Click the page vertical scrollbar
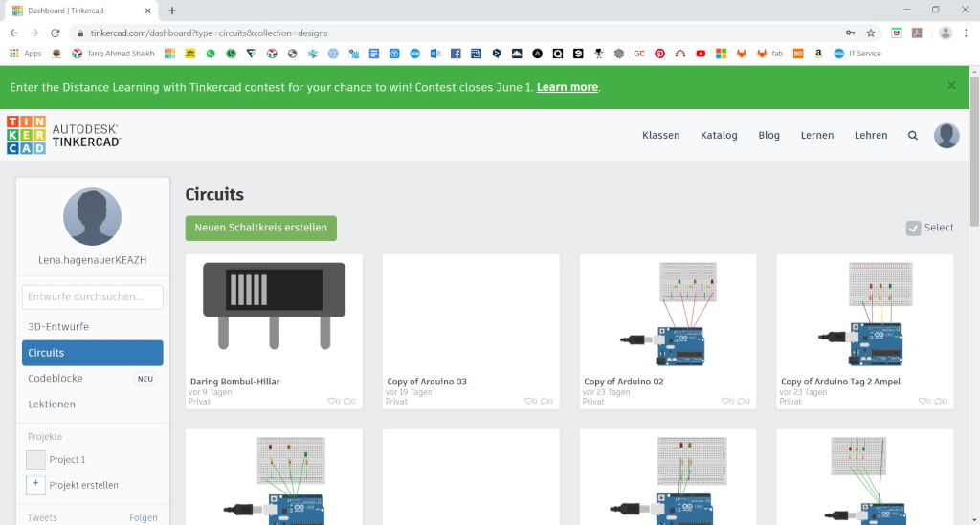The image size is (980, 525). (974, 152)
